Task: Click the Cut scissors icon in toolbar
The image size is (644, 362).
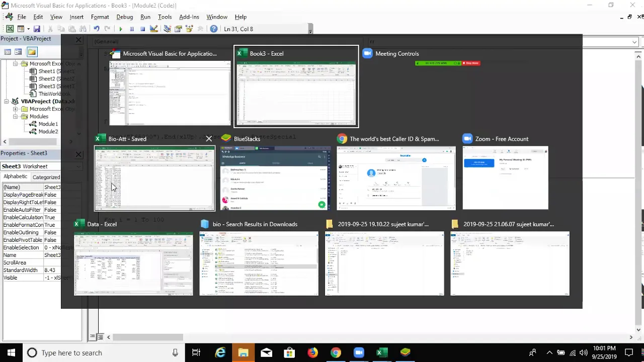Action: (x=50, y=29)
